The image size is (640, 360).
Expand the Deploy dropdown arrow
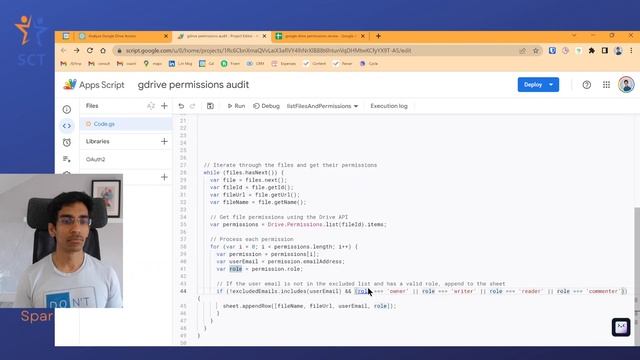click(551, 85)
